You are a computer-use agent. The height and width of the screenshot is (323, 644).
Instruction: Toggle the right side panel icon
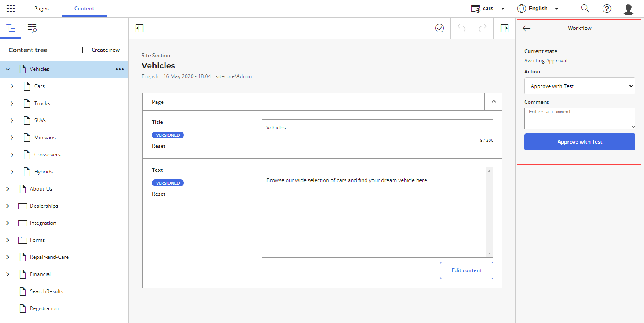point(505,28)
